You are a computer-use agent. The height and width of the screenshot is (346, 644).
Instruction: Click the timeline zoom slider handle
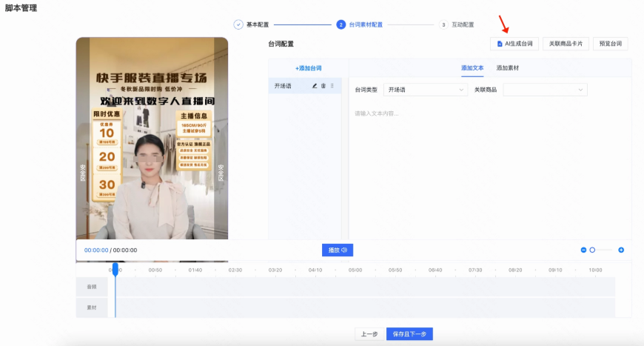click(x=592, y=250)
